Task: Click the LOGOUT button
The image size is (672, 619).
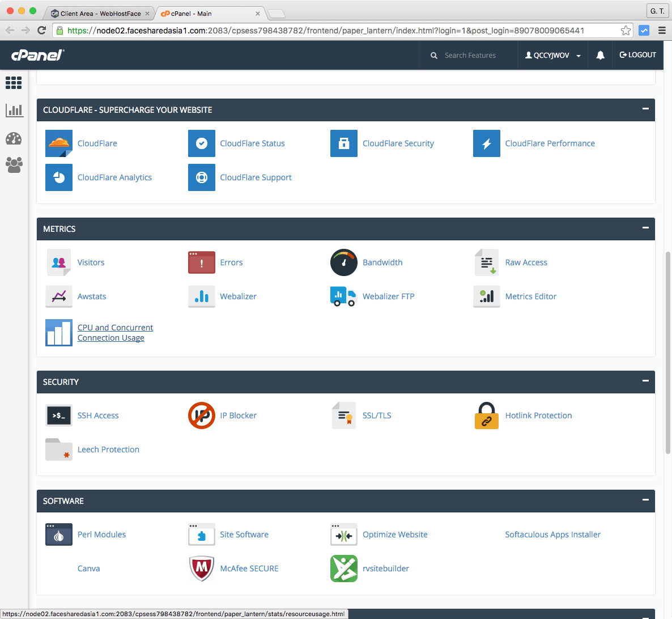Action: 637,54
